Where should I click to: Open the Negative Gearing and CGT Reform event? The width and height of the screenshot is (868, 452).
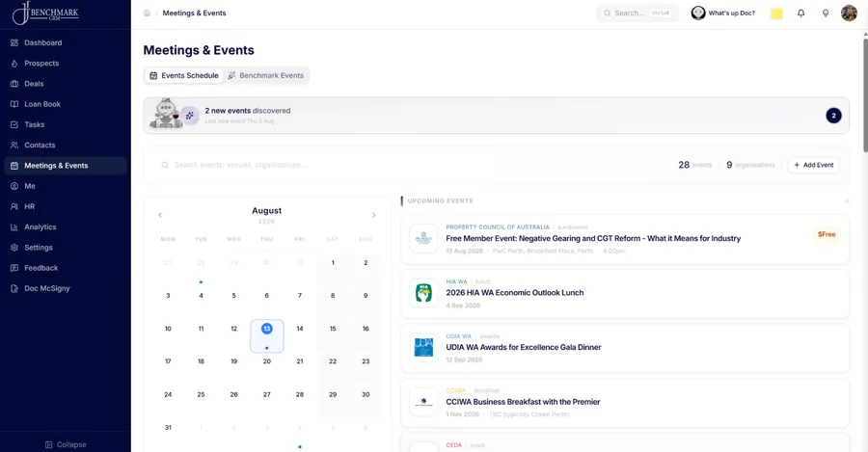pyautogui.click(x=625, y=239)
